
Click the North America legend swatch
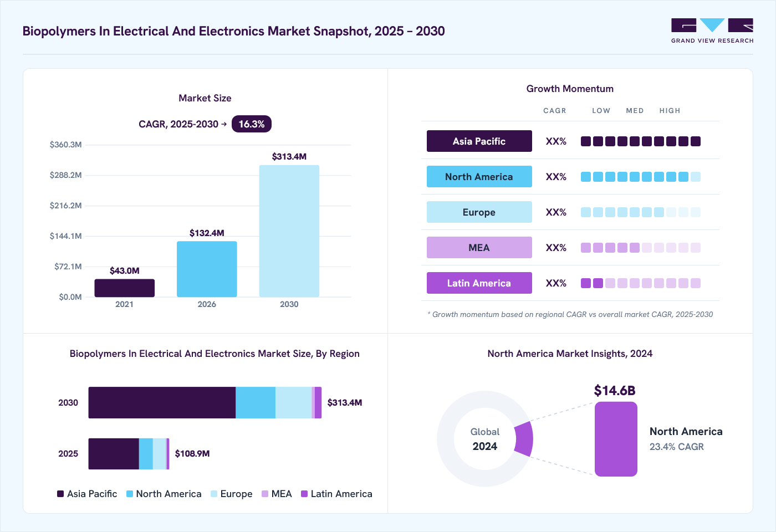click(x=130, y=494)
